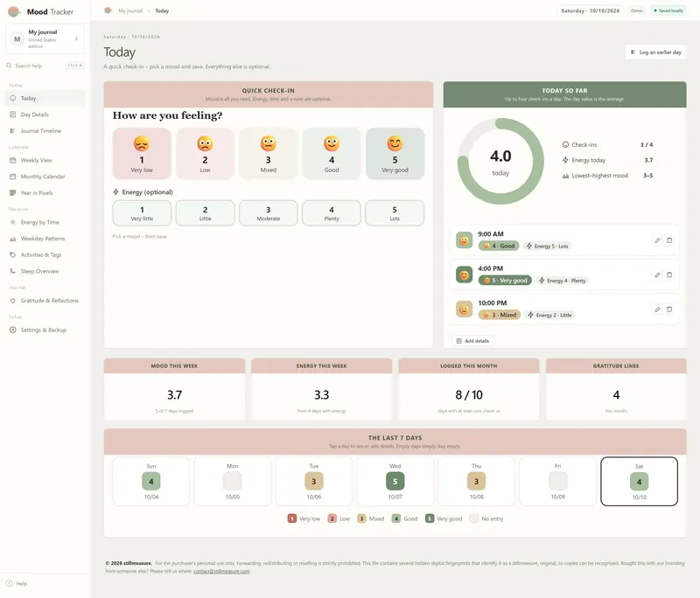Screen dimensions: 700x598
Task: Click the Journal Timeline sidebar icon
Action: 12,130
